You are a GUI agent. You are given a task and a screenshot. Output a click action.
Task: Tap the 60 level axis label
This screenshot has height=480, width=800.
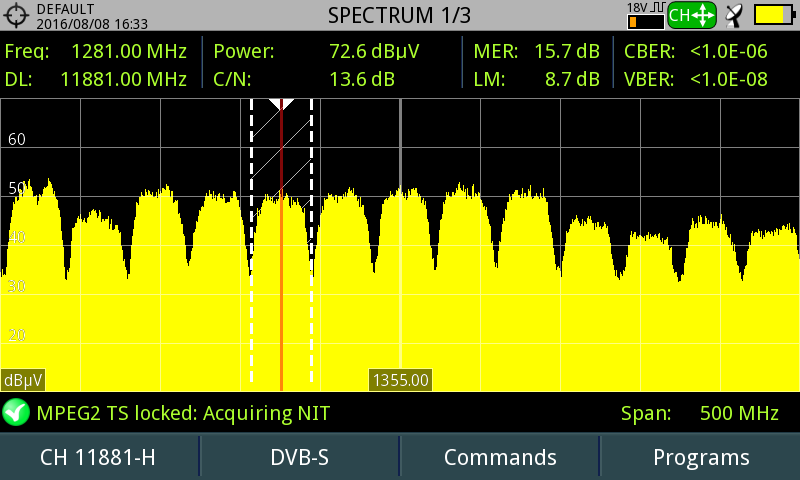pyautogui.click(x=17, y=139)
